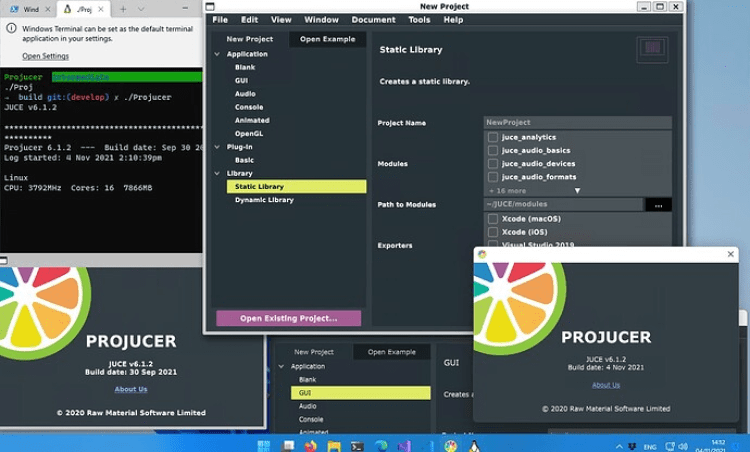750x452 pixels.
Task: Select the GUI application template
Action: point(242,81)
